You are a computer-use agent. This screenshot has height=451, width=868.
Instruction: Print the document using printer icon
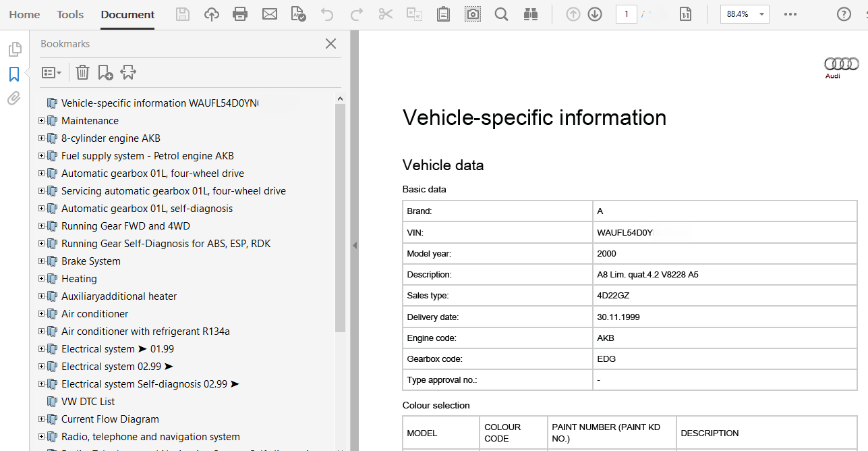point(240,14)
